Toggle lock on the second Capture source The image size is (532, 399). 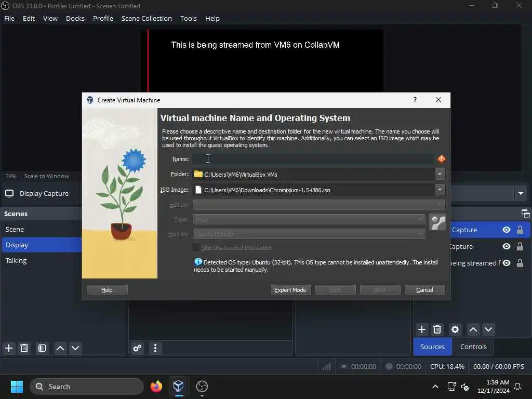click(520, 246)
